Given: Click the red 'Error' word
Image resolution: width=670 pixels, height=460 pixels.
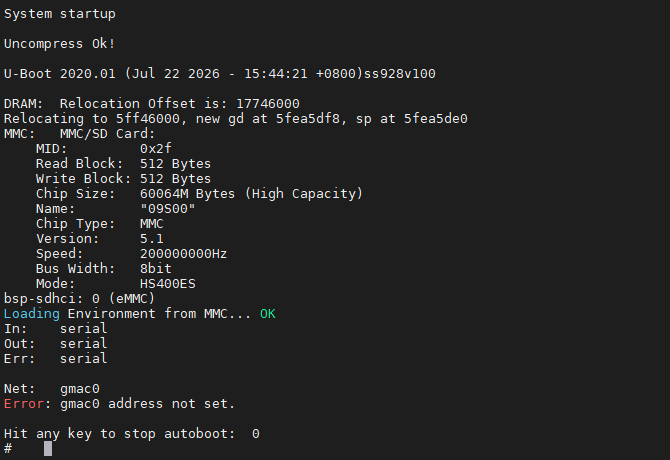Looking at the screenshot, I should (24, 404).
